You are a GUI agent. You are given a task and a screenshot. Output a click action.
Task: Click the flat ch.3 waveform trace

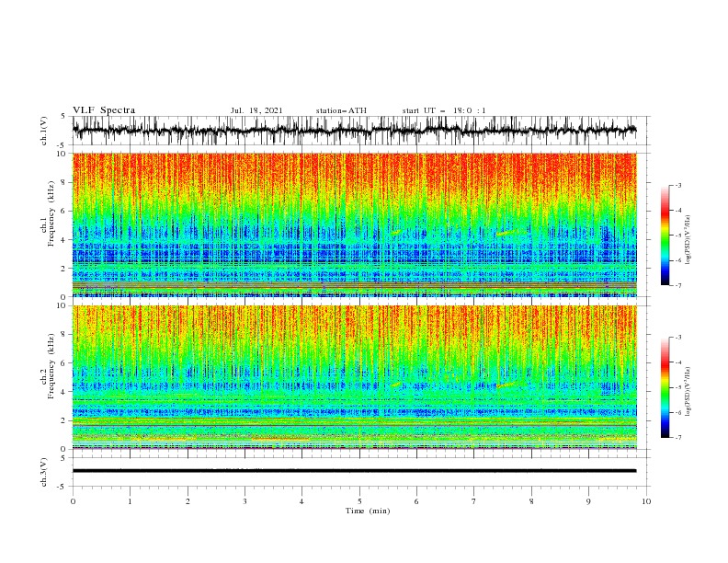[x=355, y=471]
